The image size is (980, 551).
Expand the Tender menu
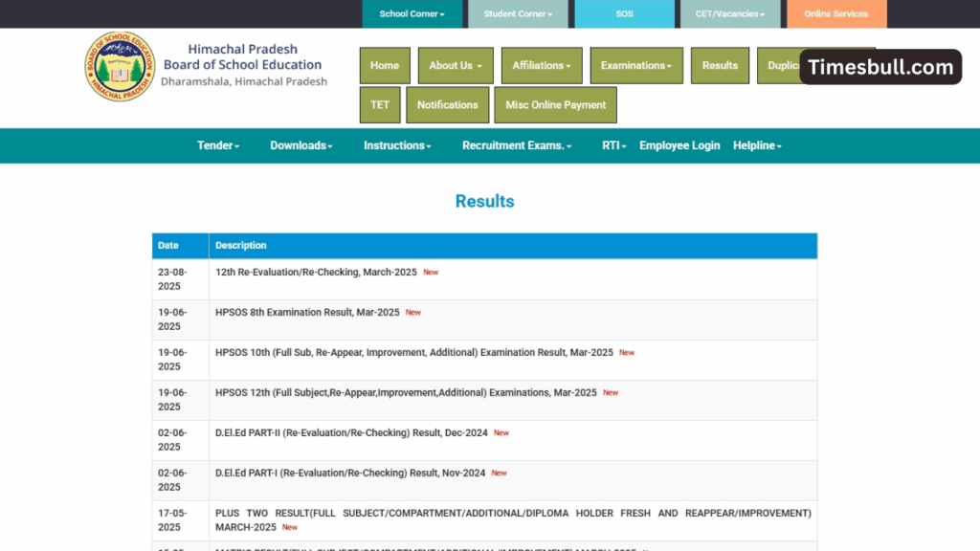[217, 145]
